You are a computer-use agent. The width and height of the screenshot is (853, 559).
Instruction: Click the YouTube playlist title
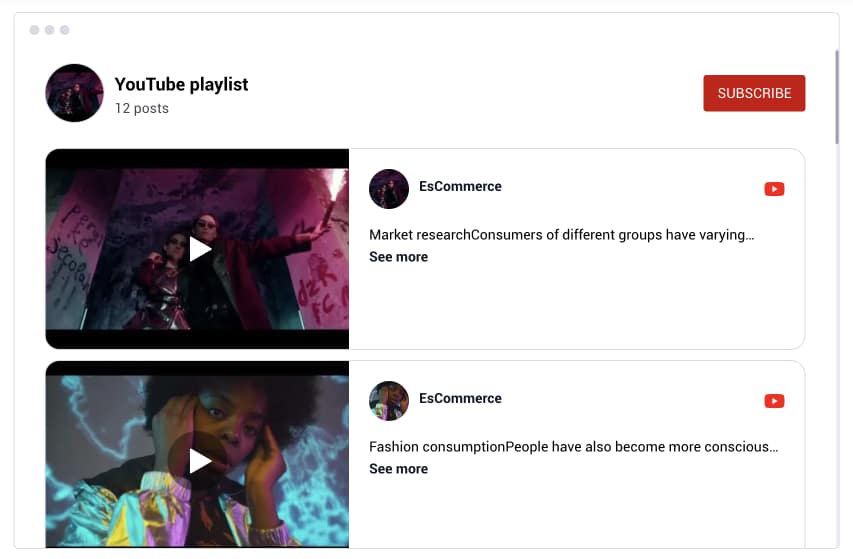[x=181, y=84]
